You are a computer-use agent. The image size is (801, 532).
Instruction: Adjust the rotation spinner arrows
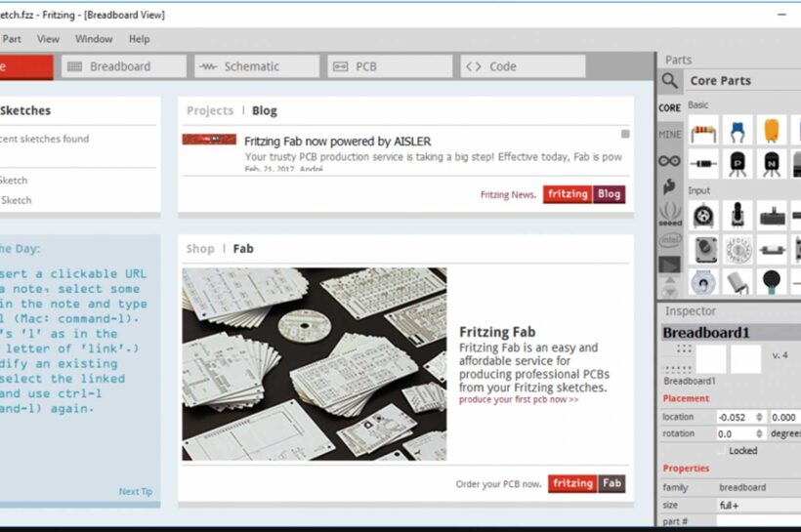click(x=759, y=433)
